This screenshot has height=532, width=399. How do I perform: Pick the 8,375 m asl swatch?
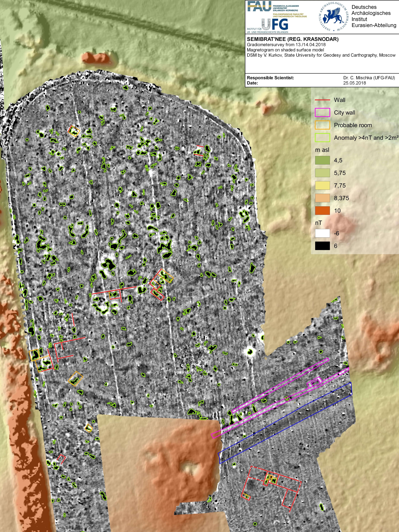click(x=322, y=198)
